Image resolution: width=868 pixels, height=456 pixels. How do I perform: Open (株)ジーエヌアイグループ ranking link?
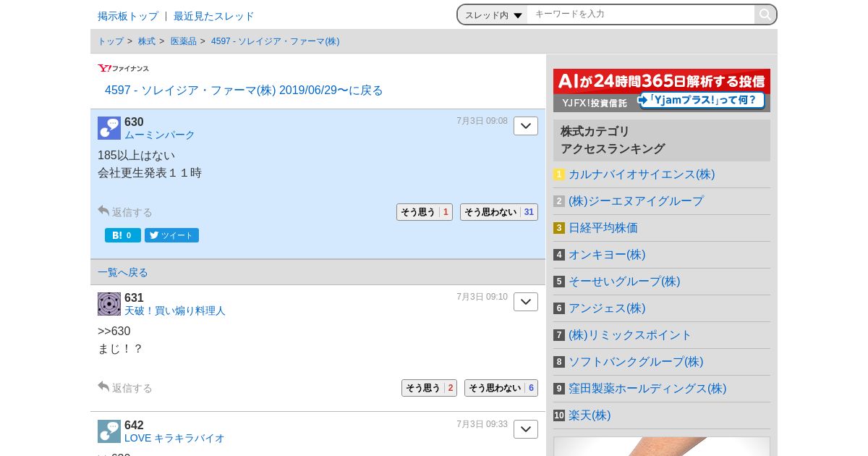[636, 201]
